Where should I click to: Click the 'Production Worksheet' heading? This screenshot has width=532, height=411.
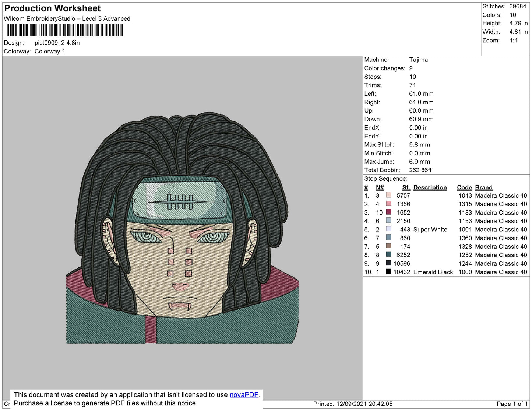(x=52, y=8)
